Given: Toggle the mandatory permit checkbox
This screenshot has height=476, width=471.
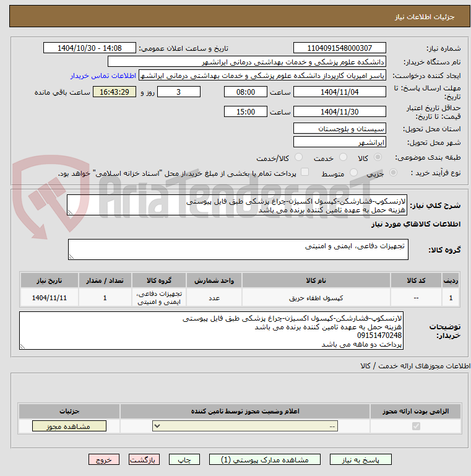Looking at the screenshot, I should [416, 426].
